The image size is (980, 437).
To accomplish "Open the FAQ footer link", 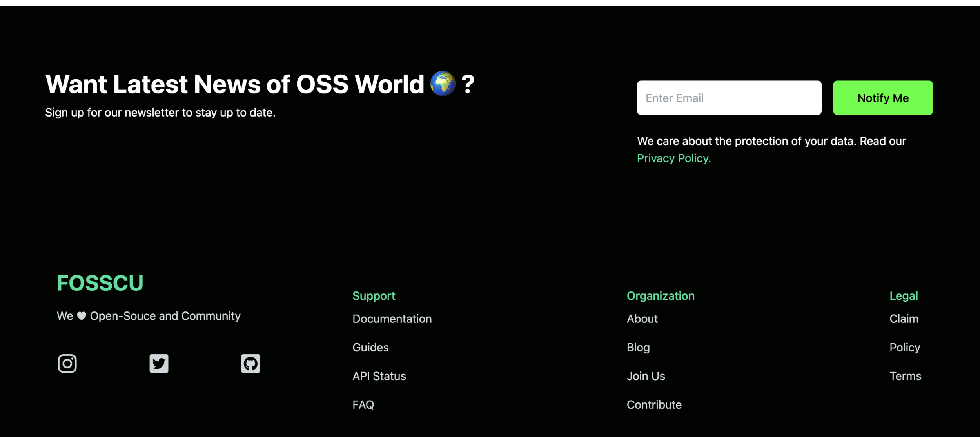I will point(363,404).
